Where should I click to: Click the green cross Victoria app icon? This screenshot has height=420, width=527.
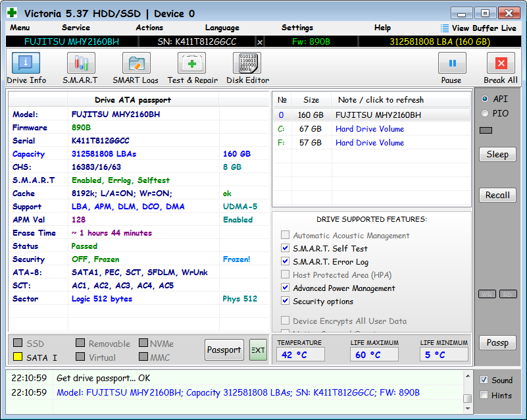coord(12,13)
